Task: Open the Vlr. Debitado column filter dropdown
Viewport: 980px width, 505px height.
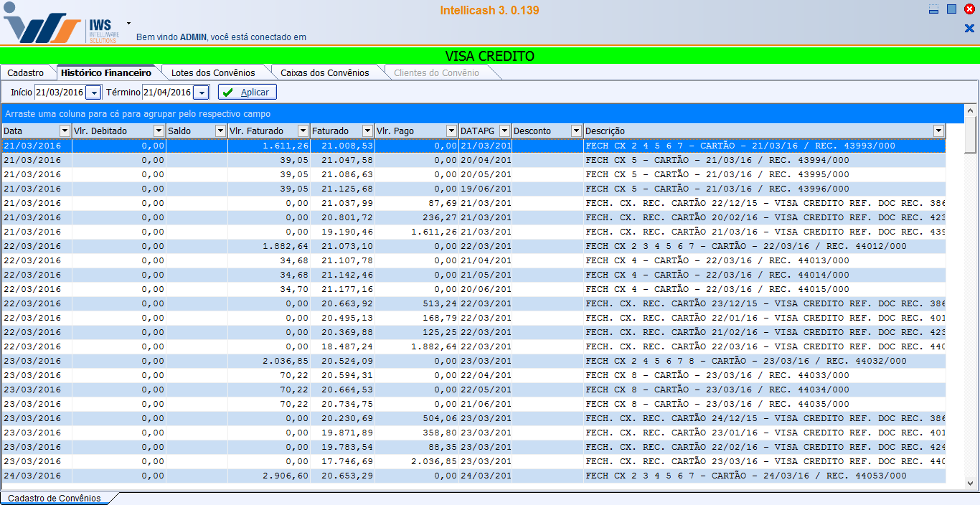Action: (159, 131)
